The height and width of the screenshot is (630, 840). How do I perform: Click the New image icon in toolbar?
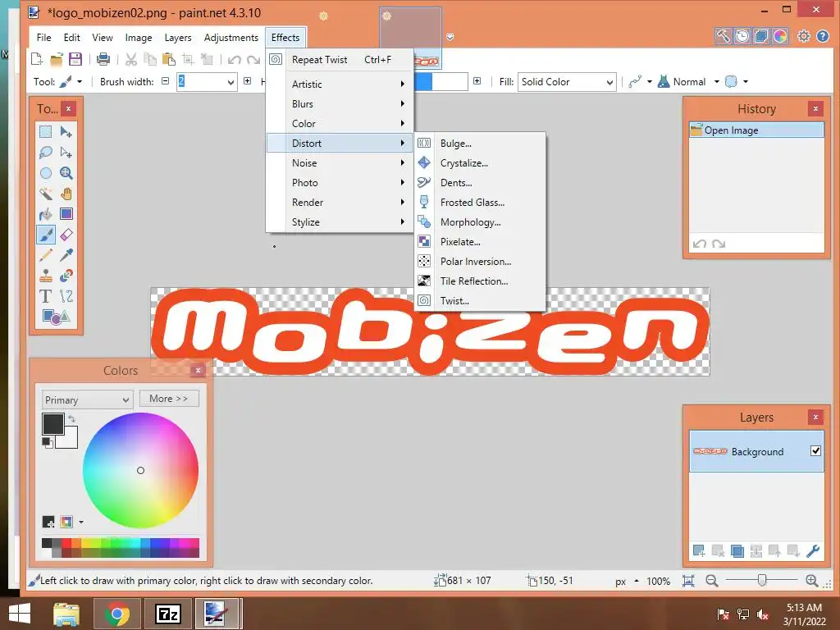tap(37, 59)
